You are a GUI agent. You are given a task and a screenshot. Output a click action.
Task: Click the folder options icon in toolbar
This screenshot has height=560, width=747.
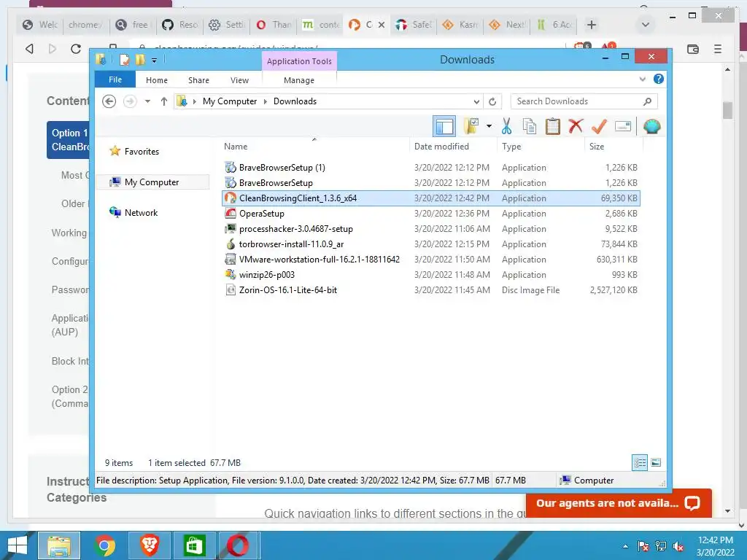coord(471,126)
